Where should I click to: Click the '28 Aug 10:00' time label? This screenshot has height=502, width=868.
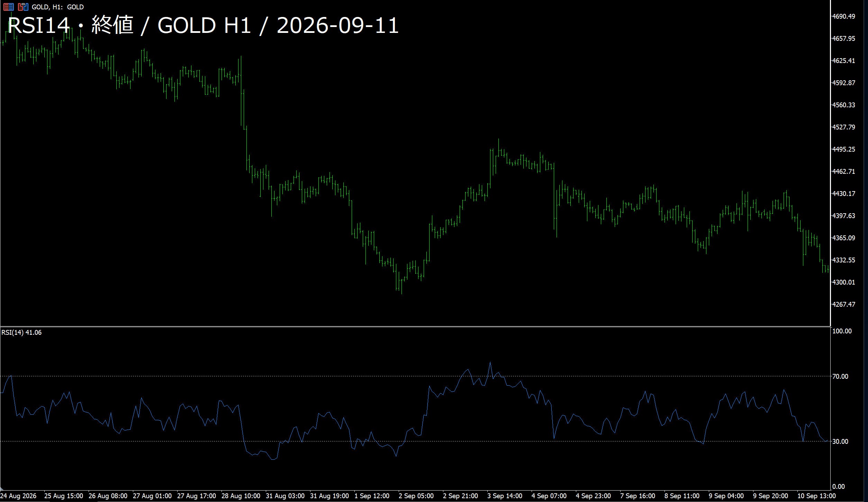(241, 496)
